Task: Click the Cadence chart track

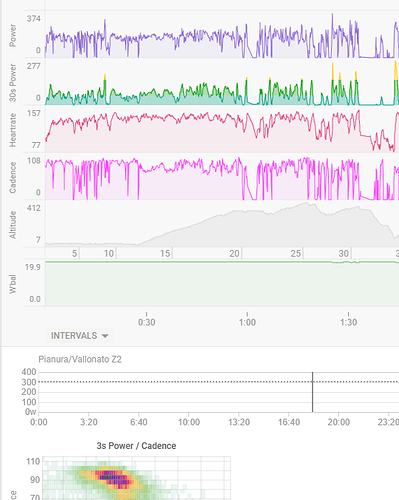Action: point(222,177)
